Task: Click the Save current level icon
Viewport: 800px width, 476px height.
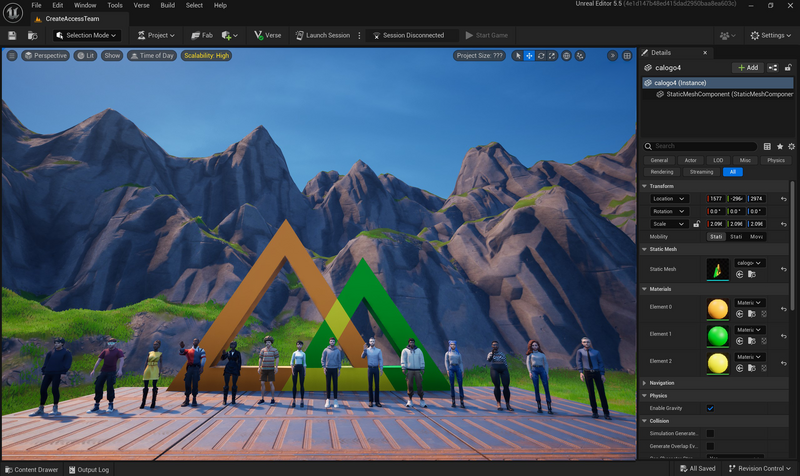Action: coord(12,35)
